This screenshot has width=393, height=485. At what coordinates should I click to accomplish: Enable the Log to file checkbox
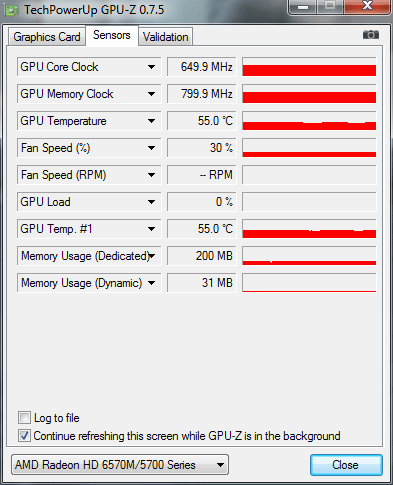[x=24, y=418]
